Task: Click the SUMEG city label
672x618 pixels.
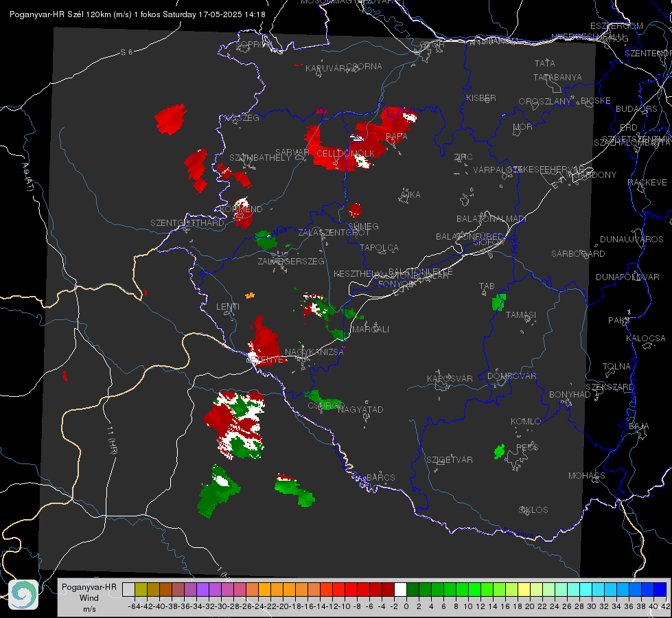Action: tap(363, 227)
